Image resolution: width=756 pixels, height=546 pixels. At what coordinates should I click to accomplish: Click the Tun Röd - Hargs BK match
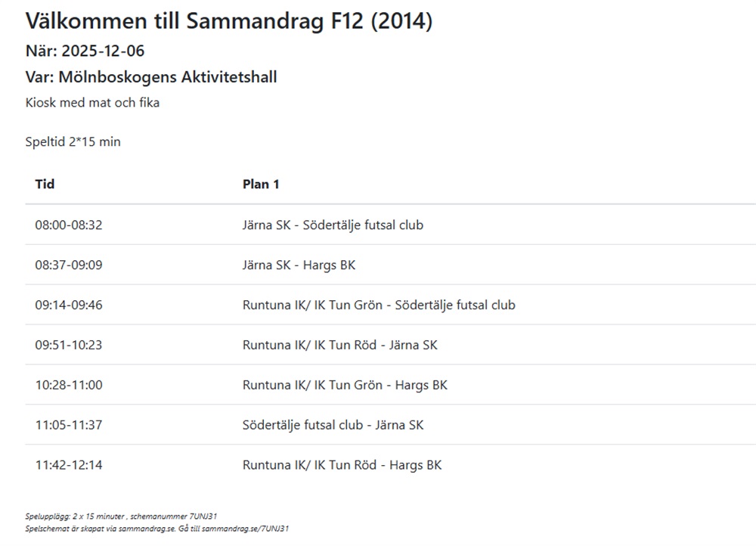342,465
